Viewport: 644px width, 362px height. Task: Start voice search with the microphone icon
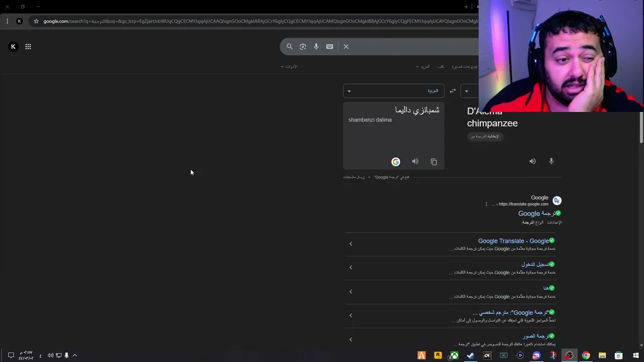[316, 47]
